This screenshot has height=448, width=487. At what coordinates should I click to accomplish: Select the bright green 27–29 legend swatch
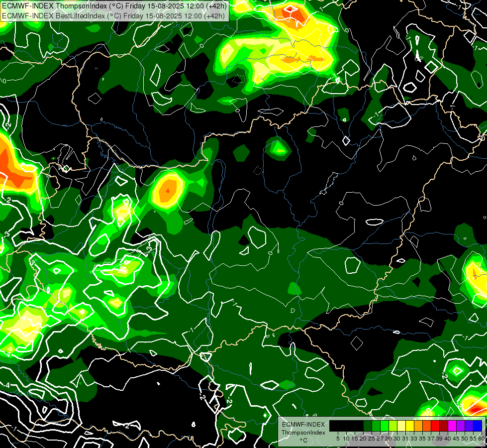pos(385,426)
